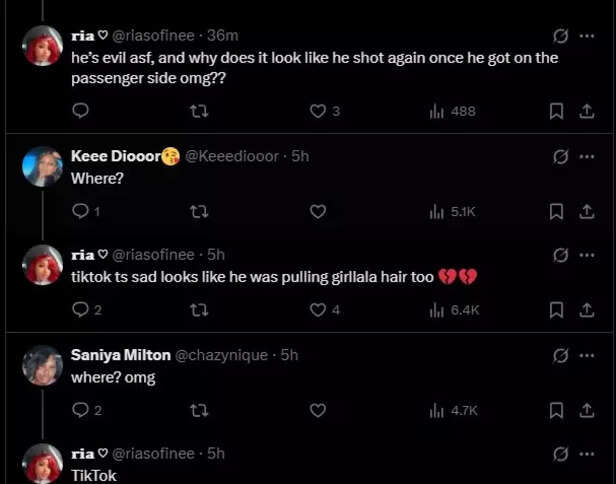Like ria's 'he's evil asf' tweet
616x484 pixels.
(318, 111)
